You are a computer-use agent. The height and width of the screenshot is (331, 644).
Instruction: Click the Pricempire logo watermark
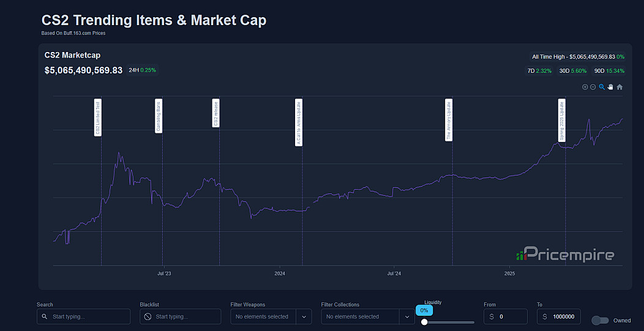(x=565, y=255)
